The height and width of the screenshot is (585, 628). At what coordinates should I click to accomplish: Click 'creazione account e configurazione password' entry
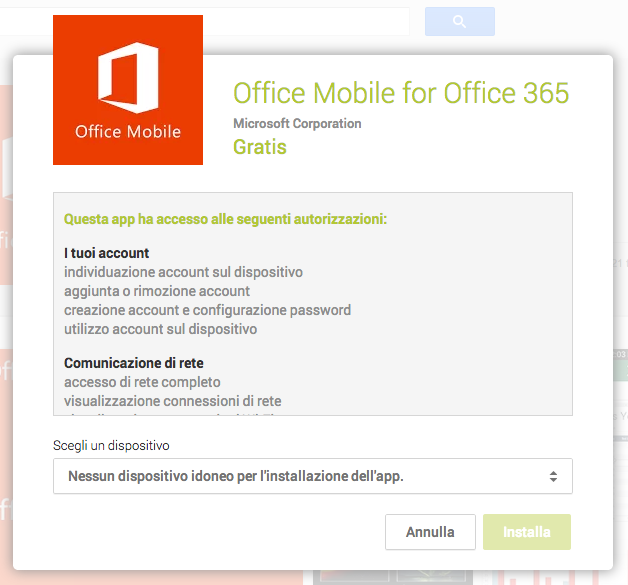click(x=207, y=310)
